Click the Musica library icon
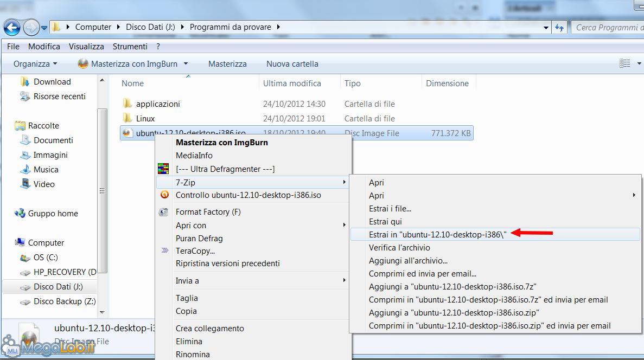Screen dimensions: 644x360 point(25,170)
